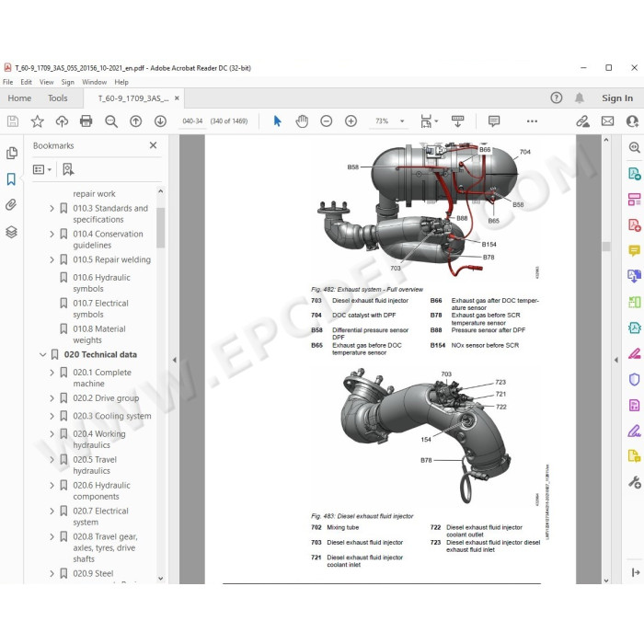This screenshot has width=644, height=644.
Task: Open the 010.6 Hydraulic symbols bookmark
Action: point(101,283)
